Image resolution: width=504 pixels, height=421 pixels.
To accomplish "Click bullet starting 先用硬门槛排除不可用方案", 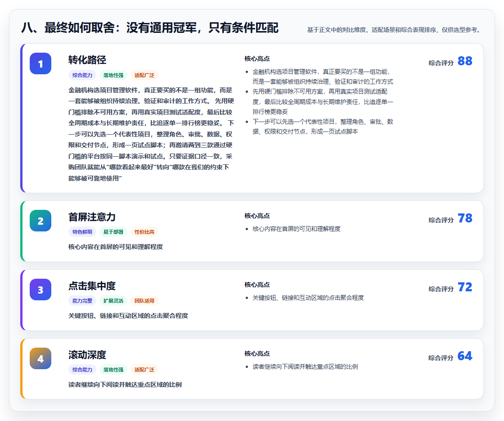I will point(323,102).
